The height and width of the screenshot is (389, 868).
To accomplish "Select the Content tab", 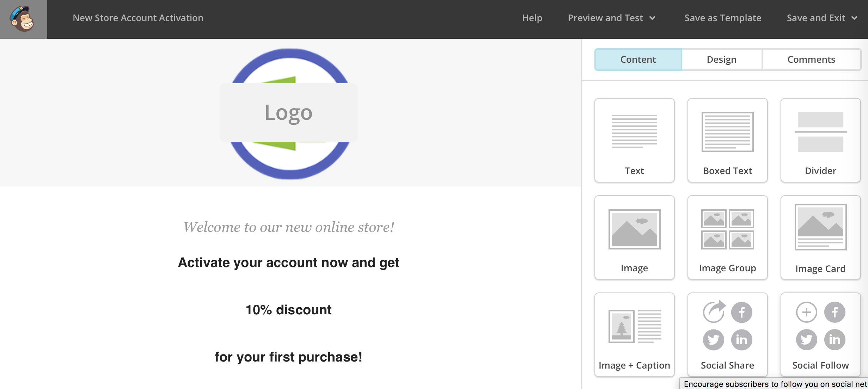I will coord(638,60).
